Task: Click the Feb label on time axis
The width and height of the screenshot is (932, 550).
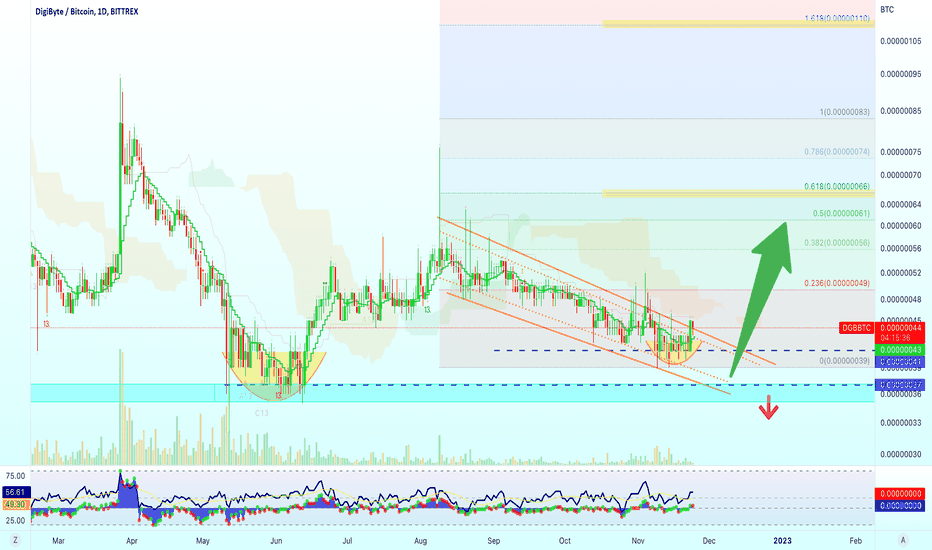Action: [855, 540]
